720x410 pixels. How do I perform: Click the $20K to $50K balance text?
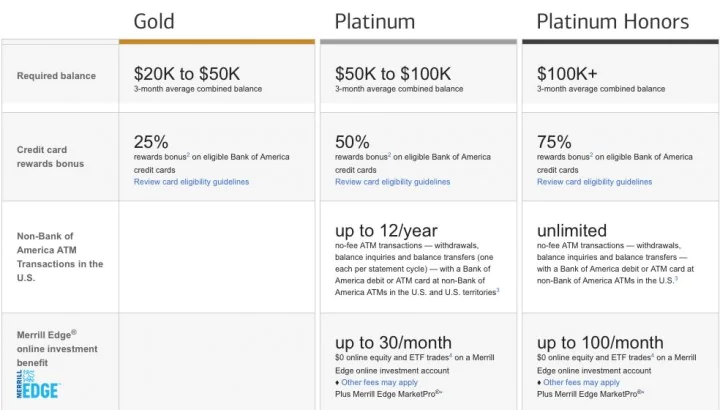tap(187, 73)
